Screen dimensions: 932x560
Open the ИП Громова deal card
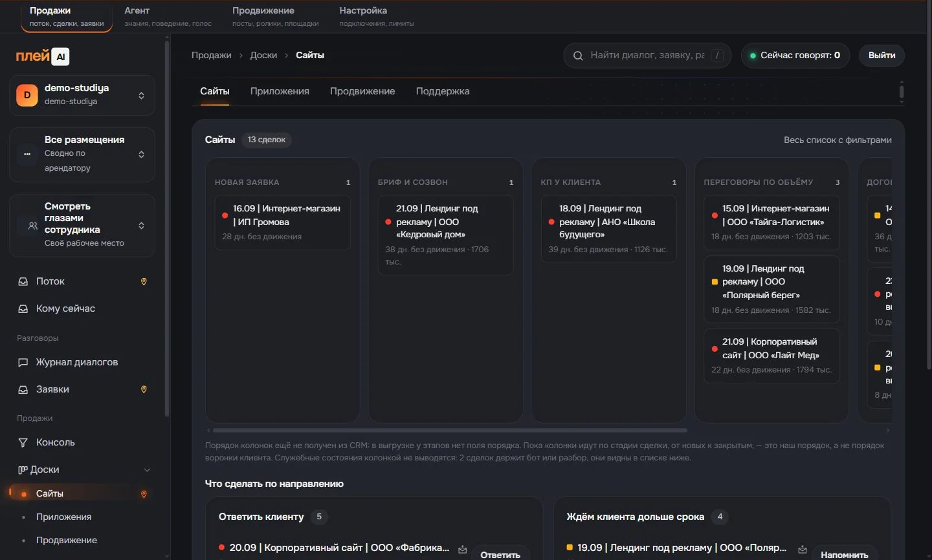pos(282,222)
